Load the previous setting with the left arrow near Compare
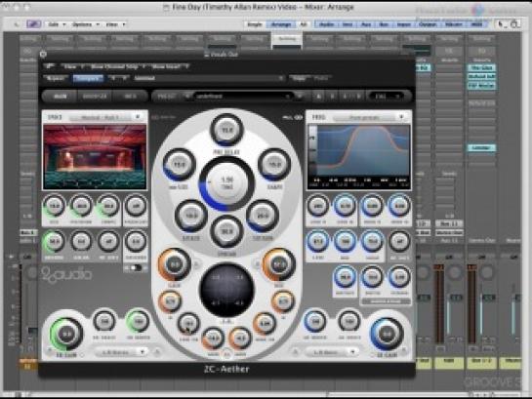Image resolution: width=532 pixels, height=399 pixels. click(x=114, y=78)
